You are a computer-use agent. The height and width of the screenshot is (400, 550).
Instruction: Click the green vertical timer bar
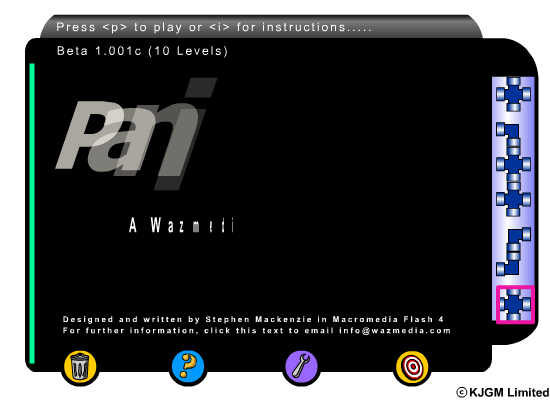[32, 213]
